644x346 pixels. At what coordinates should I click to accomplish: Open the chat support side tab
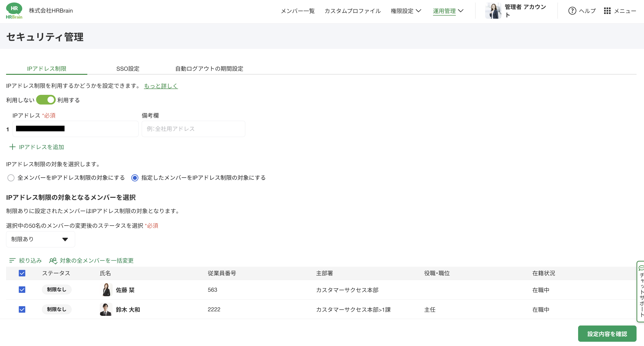641,291
